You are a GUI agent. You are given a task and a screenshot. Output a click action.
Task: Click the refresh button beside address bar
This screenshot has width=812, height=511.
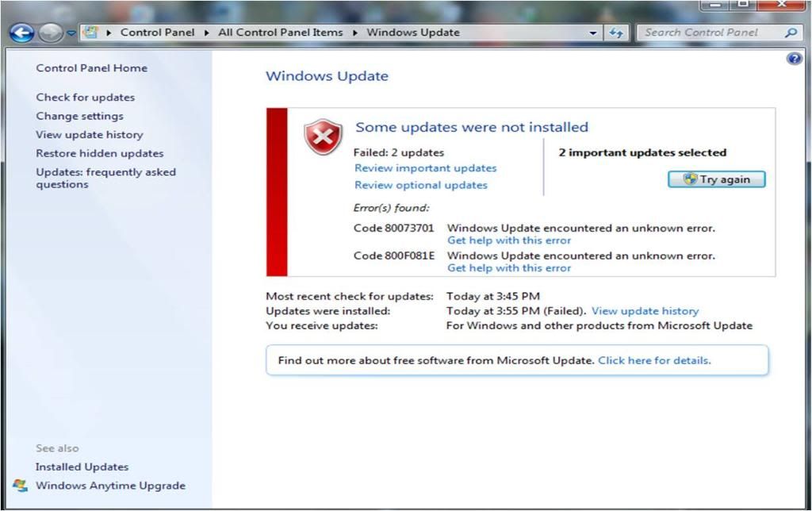click(616, 33)
